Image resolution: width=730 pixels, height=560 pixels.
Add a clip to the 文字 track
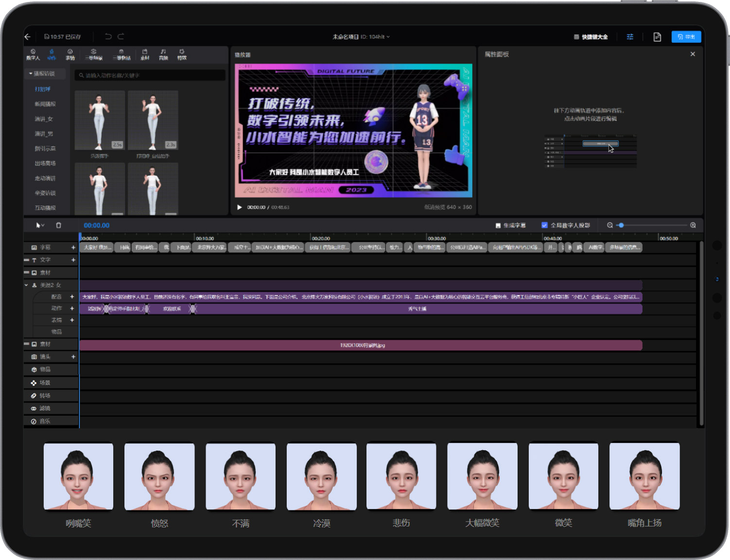point(73,260)
